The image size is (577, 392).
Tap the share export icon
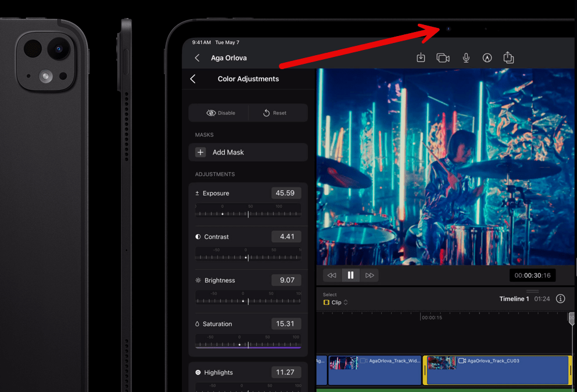tap(508, 57)
